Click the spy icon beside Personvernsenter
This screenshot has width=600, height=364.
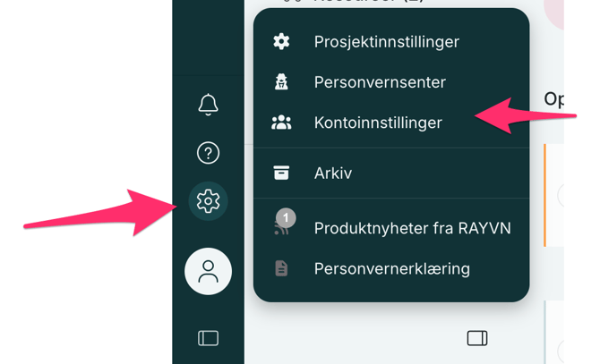(281, 82)
